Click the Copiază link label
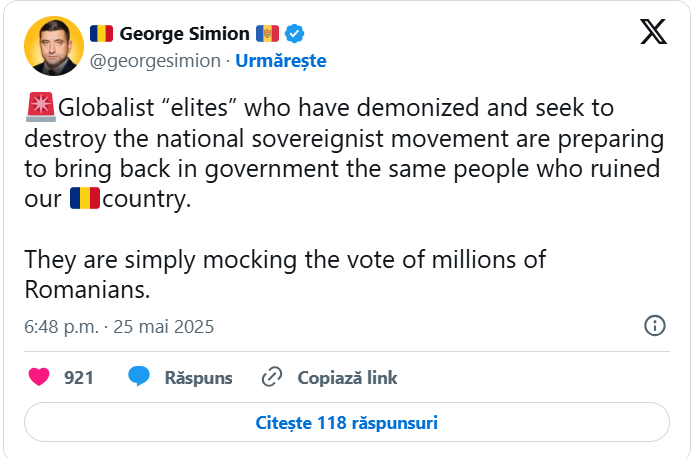The height and width of the screenshot is (459, 697). (x=347, y=377)
